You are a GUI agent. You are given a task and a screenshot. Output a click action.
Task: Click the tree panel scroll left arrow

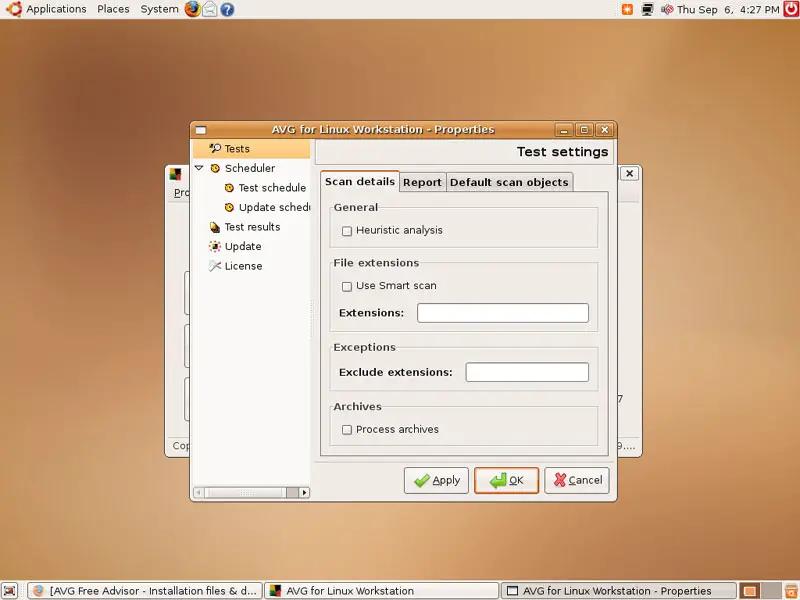tap(198, 492)
